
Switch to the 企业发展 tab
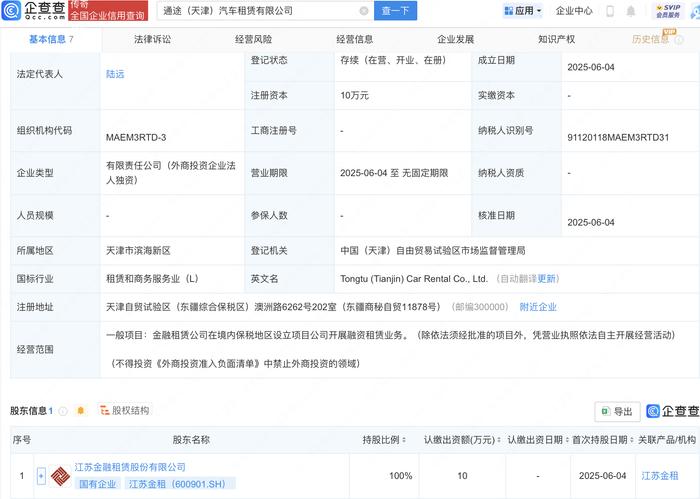[x=455, y=39]
